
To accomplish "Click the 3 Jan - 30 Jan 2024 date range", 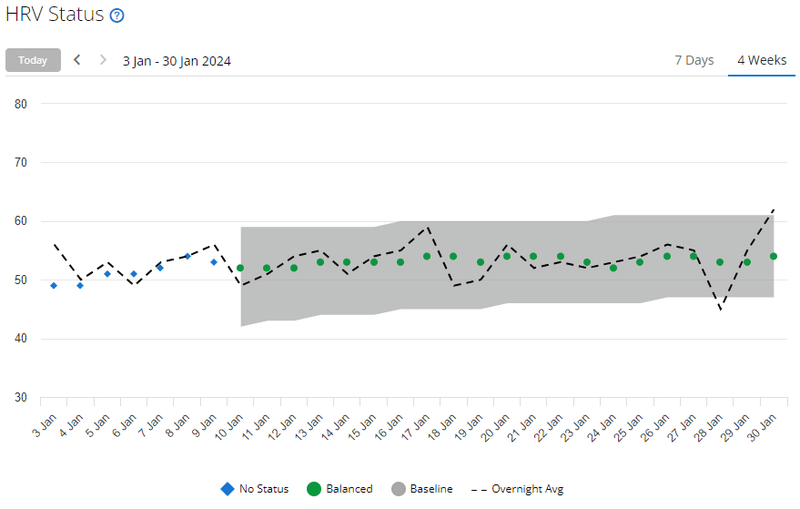I will point(177,60).
